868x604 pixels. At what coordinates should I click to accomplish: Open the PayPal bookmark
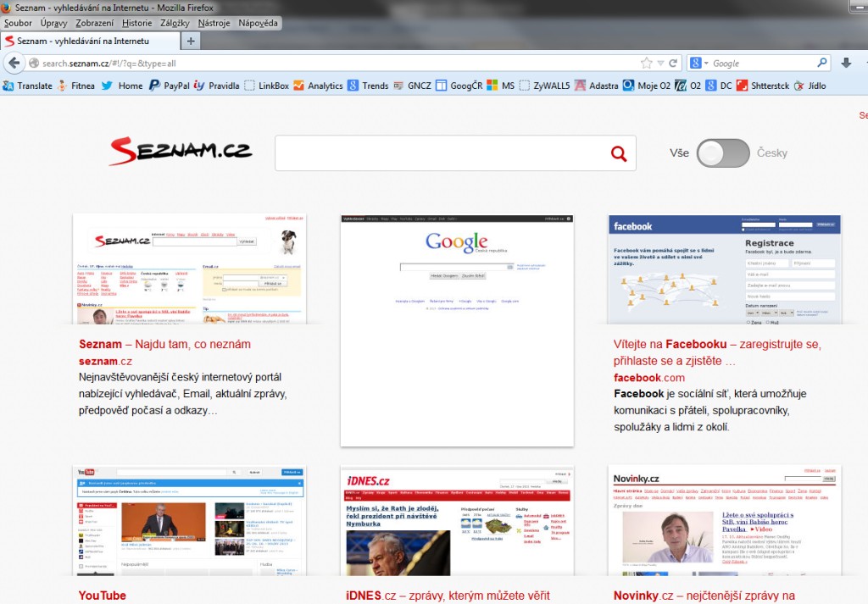point(169,86)
